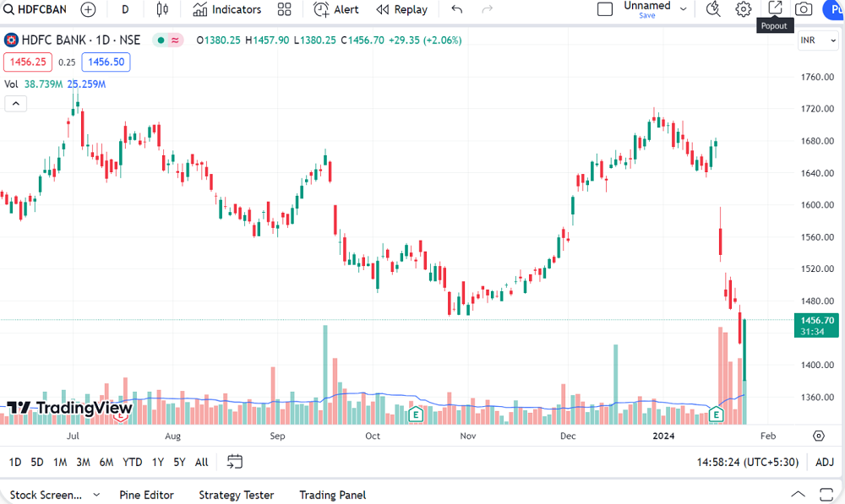Click the volume average value 25.259M

point(86,84)
